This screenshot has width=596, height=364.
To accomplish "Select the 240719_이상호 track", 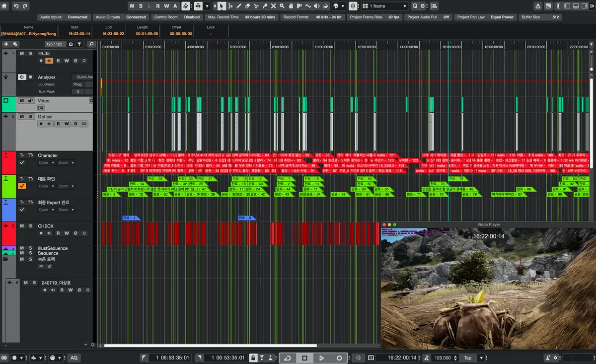I will [56, 282].
